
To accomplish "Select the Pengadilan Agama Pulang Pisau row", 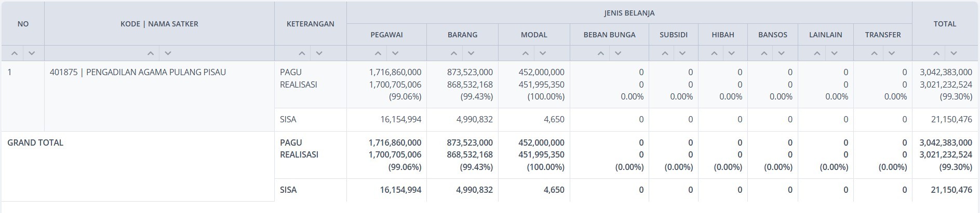I will [x=138, y=73].
